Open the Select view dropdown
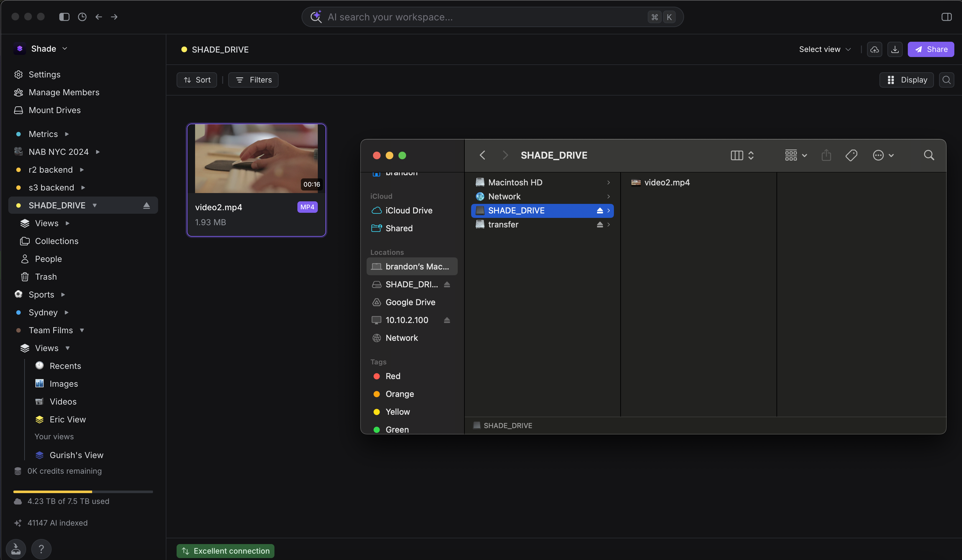 825,50
